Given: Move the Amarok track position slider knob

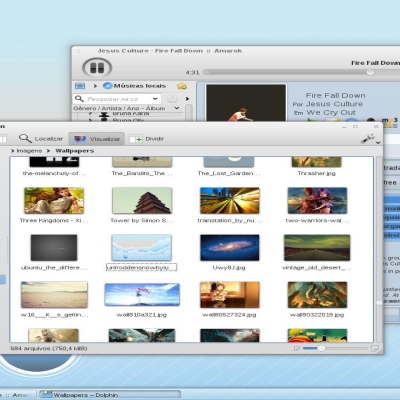Looking at the screenshot, I should 370,72.
